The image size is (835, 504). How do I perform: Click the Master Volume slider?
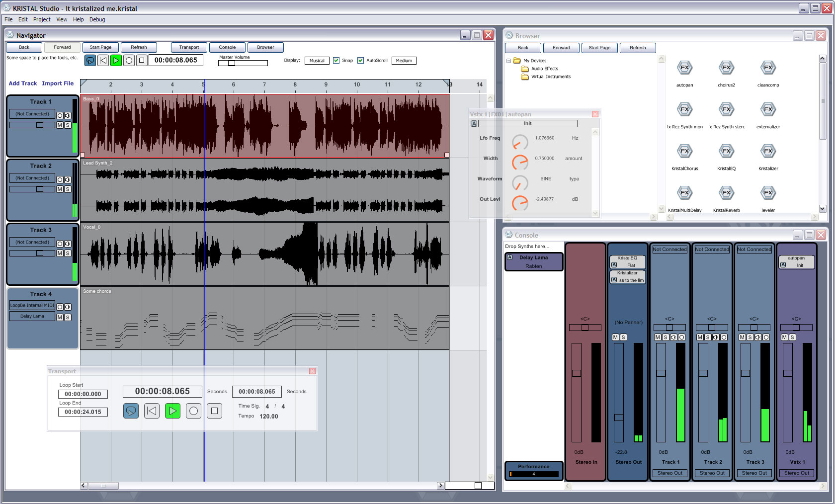[x=243, y=63]
